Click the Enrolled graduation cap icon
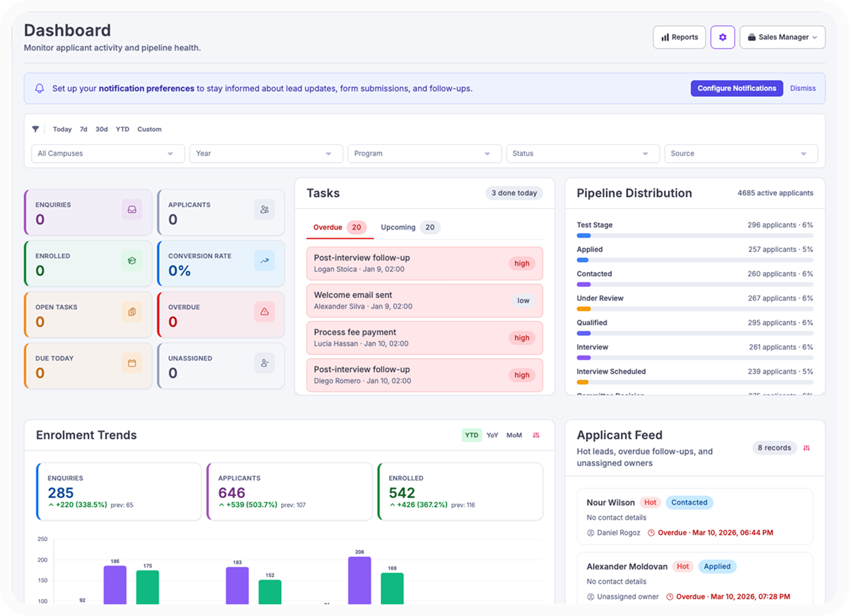The width and height of the screenshot is (849, 616). click(x=132, y=261)
